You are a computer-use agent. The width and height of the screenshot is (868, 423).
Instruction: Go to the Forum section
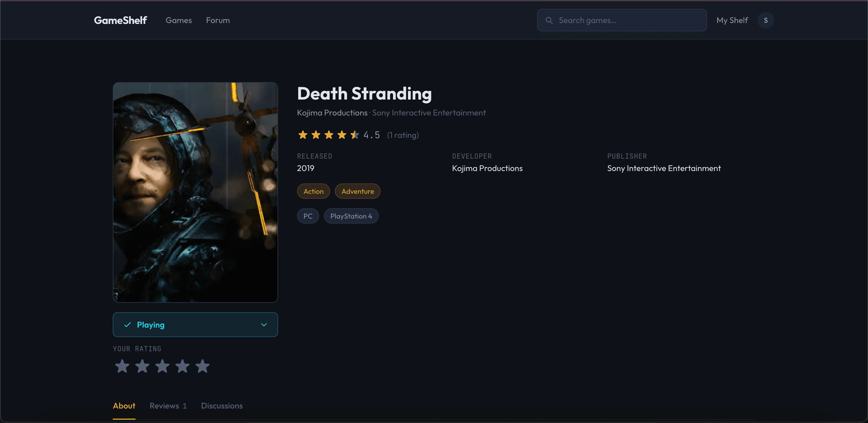218,20
